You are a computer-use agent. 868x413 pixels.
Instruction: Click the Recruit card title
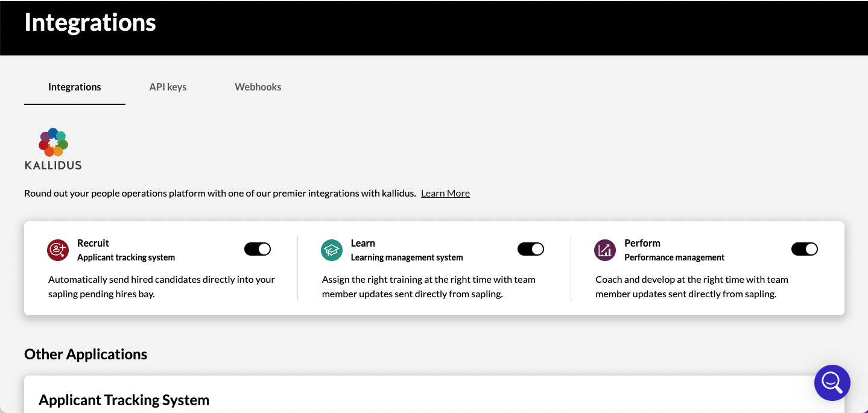pos(93,243)
